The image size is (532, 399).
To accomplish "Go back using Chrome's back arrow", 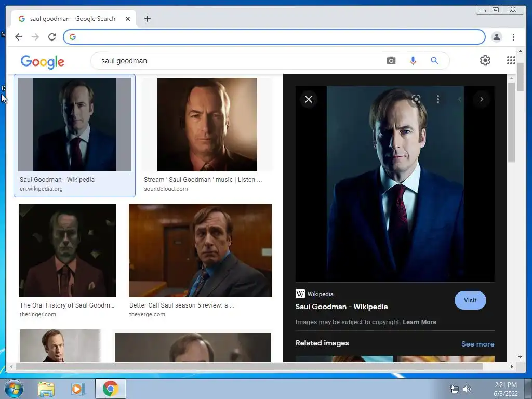I will (19, 37).
